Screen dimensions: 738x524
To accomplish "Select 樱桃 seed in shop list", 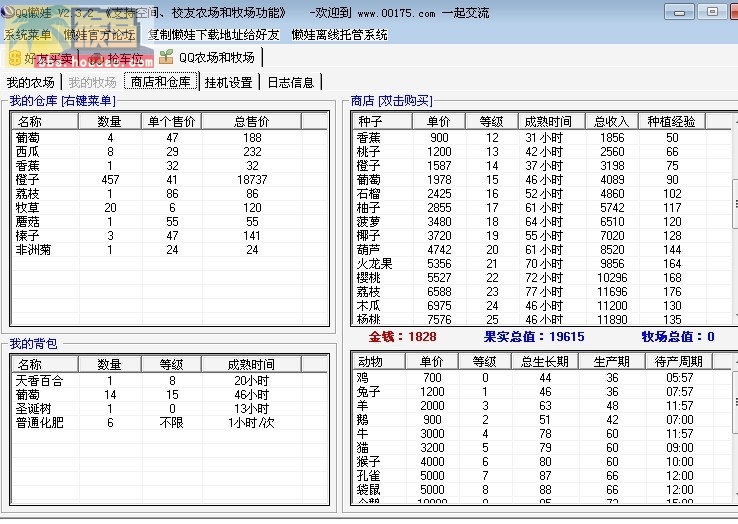I will point(541,278).
